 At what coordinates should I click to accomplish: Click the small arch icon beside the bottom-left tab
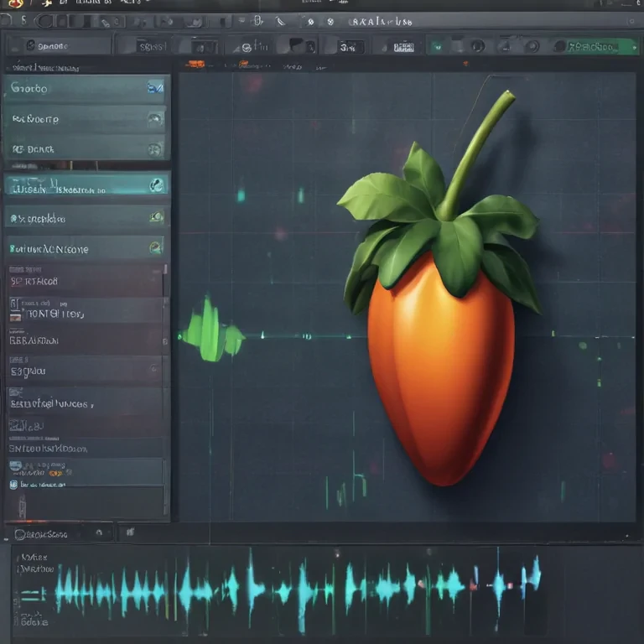pyautogui.click(x=99, y=532)
